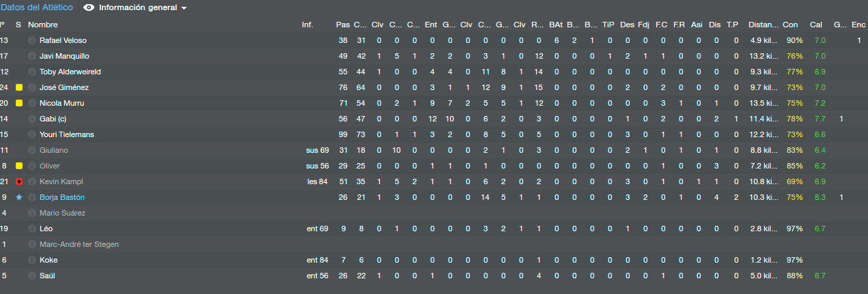Sort table by Pas column
Screen dimensions: 868x294
click(x=342, y=25)
